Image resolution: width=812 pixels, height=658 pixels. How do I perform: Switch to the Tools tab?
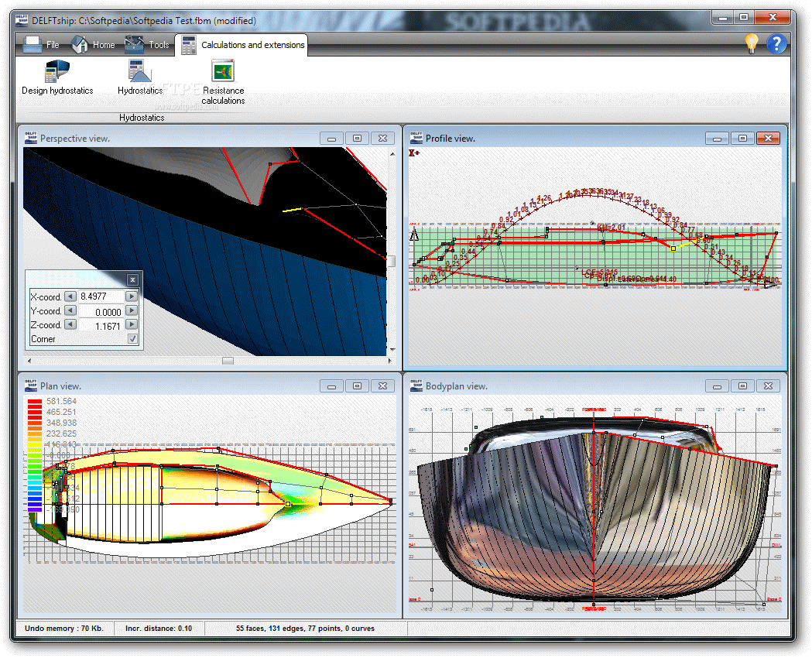[147, 45]
